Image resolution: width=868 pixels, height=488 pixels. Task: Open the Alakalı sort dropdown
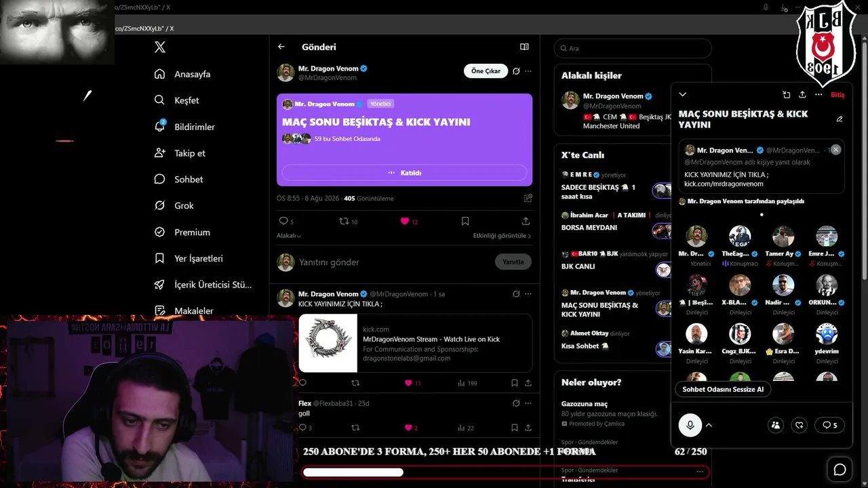coord(289,236)
